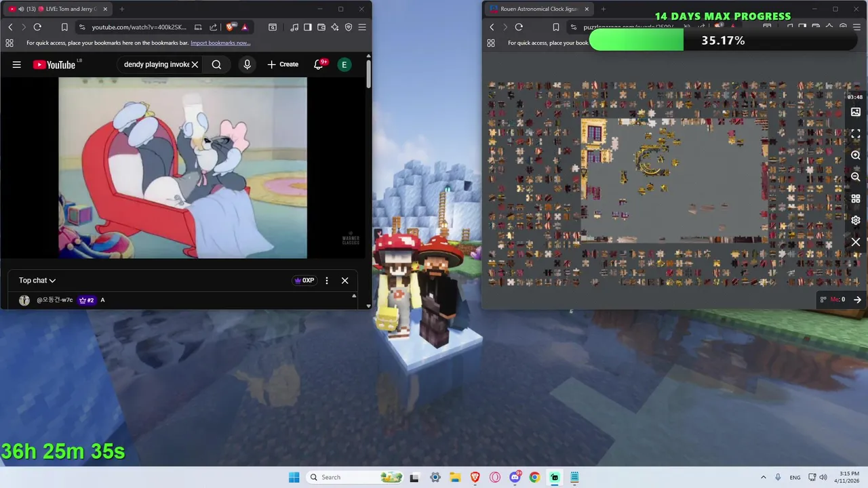The height and width of the screenshot is (488, 868).
Task: Open File Explorer from the taskbar
Action: [455, 477]
